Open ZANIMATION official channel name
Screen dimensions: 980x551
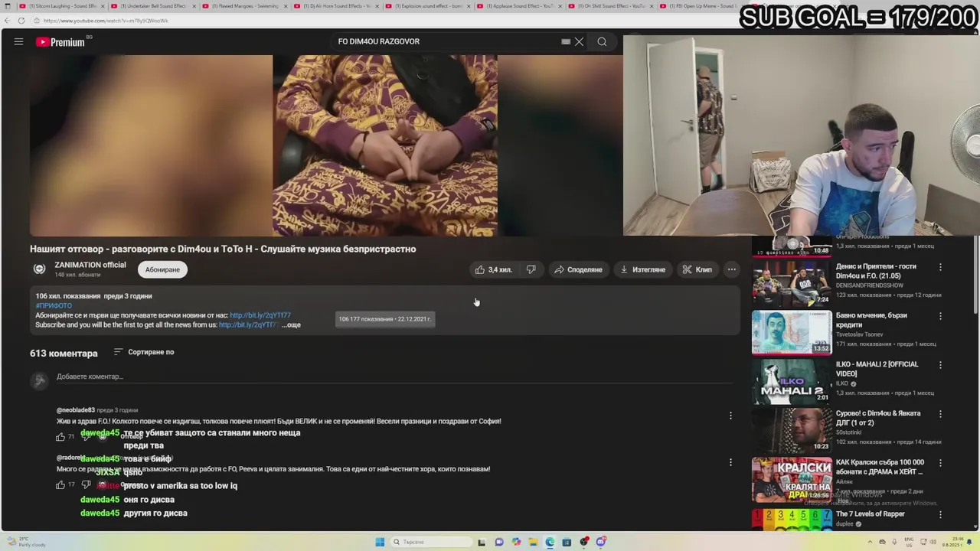(90, 265)
